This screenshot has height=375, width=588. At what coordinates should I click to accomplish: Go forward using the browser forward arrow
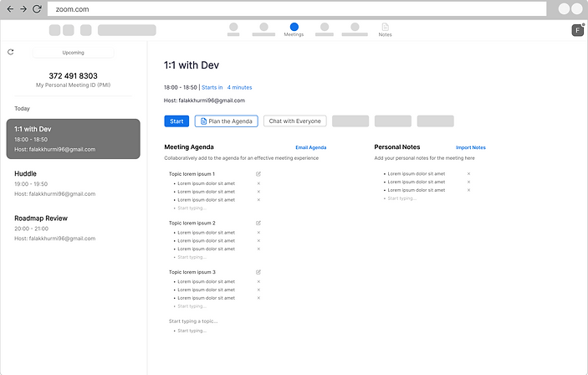click(x=23, y=8)
